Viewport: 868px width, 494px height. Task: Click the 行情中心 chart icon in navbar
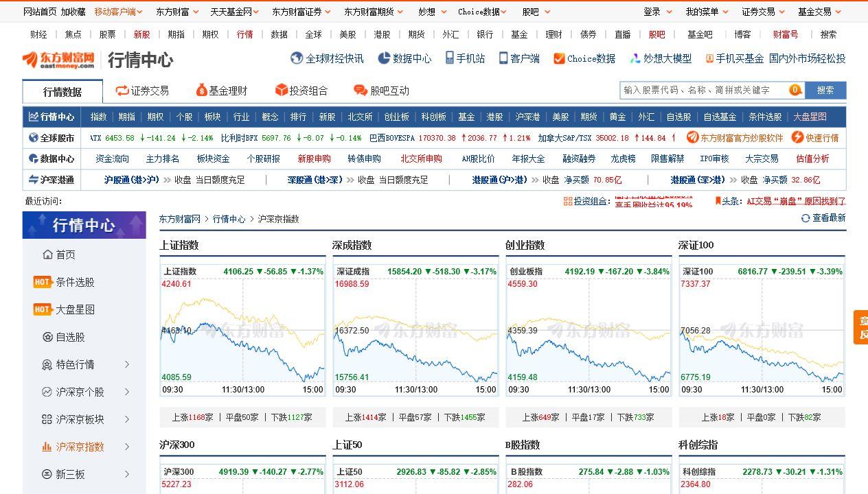(33, 117)
